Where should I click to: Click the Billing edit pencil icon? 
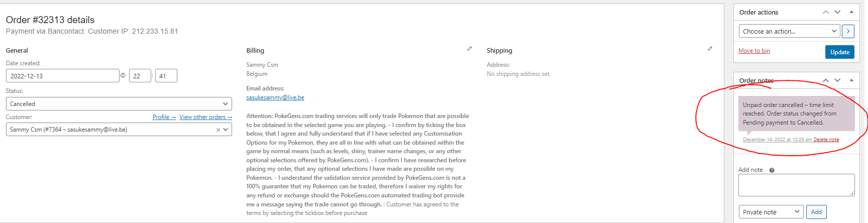470,49
